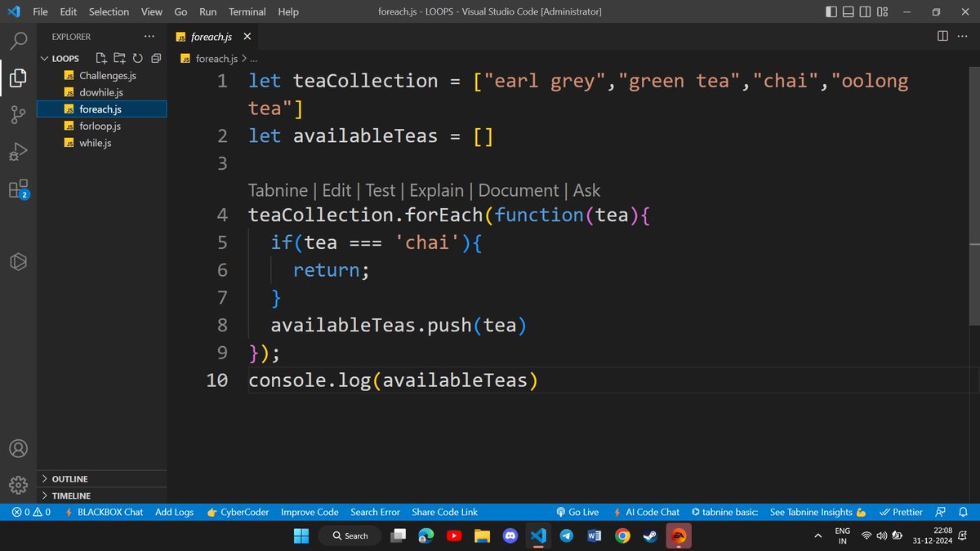The height and width of the screenshot is (551, 980).
Task: Open the Run and Debug view
Action: click(18, 152)
